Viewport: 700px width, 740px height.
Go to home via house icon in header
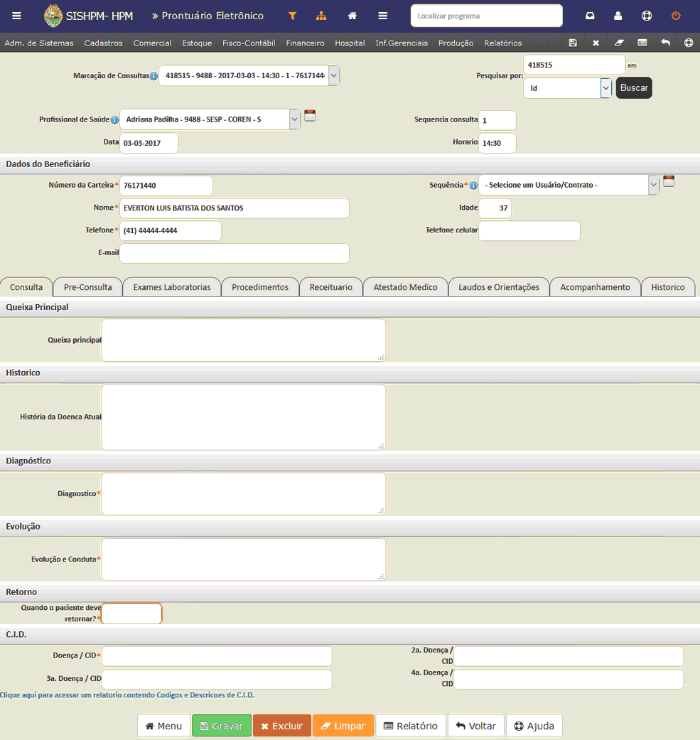coord(352,16)
